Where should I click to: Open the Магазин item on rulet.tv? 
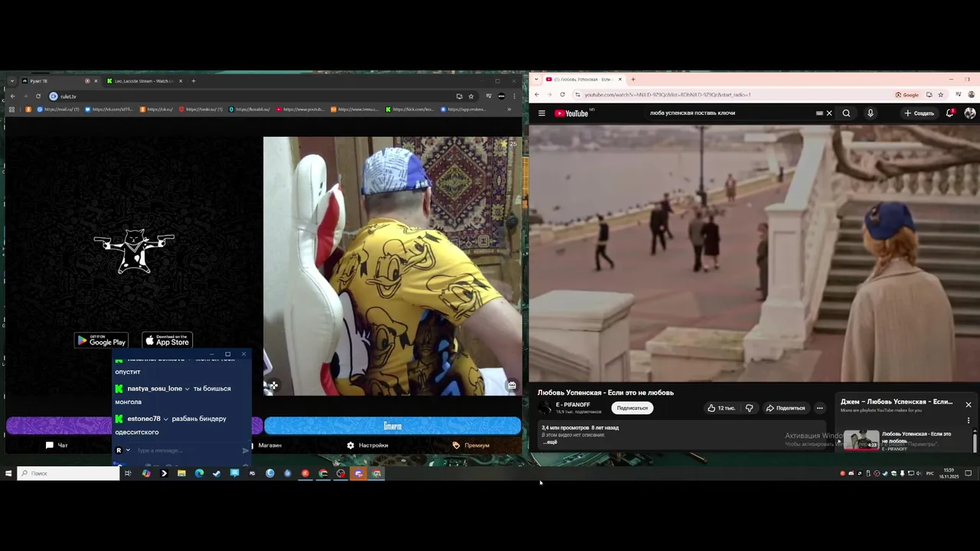pyautogui.click(x=266, y=445)
